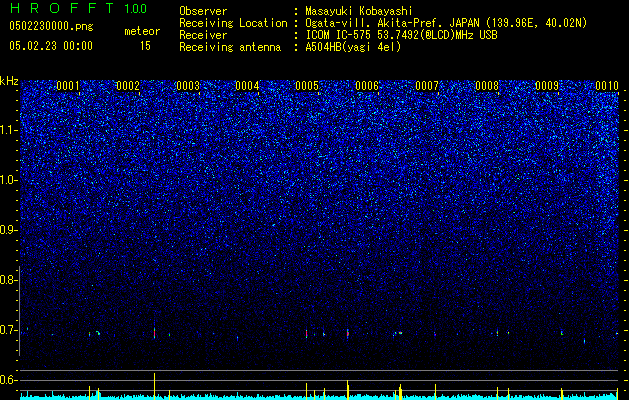
Task: Click the Receiver field label
Action: tap(203, 35)
